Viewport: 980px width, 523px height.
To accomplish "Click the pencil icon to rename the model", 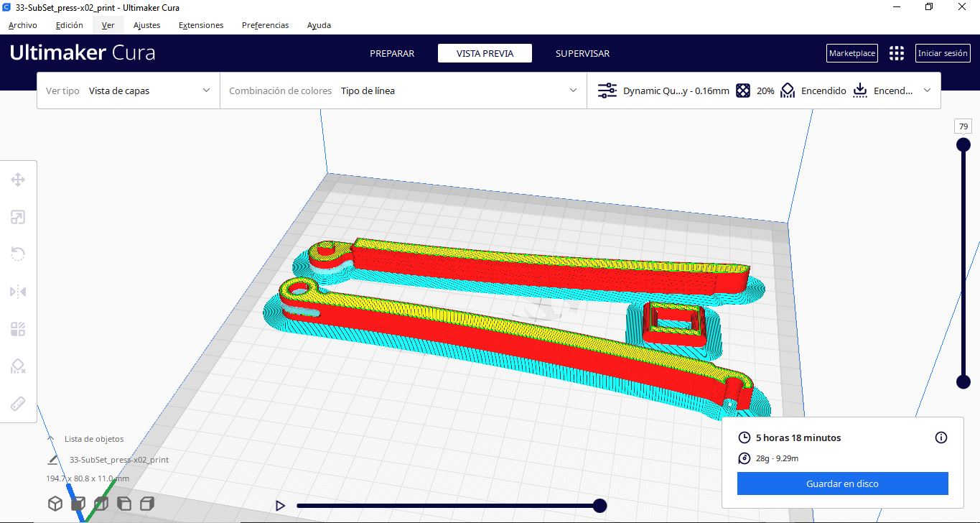I will click(53, 460).
